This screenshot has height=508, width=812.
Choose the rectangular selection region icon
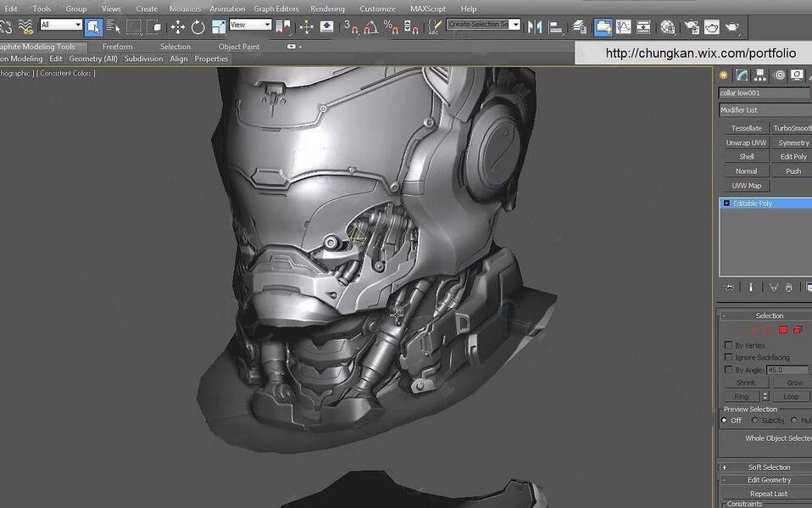[134, 27]
